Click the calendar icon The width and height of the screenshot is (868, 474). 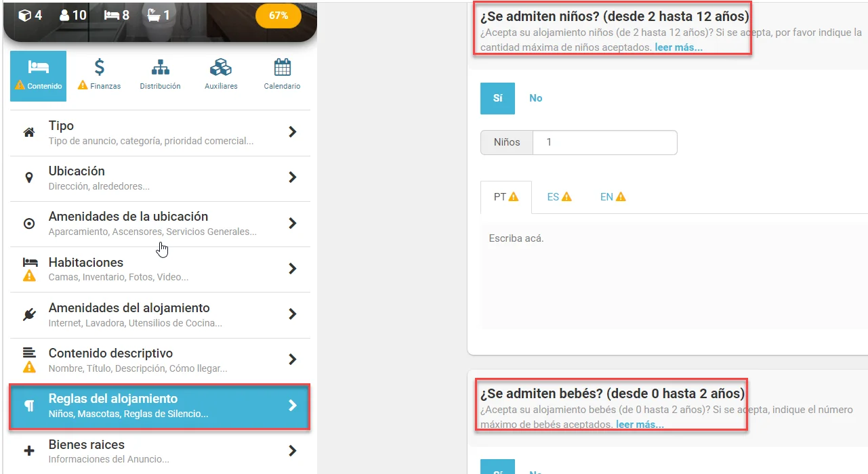pyautogui.click(x=283, y=67)
